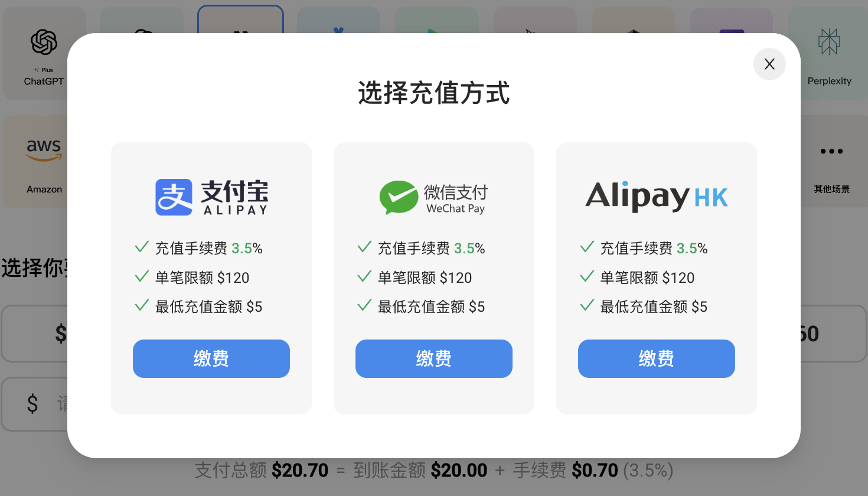Close the payment method dialog

click(x=769, y=64)
